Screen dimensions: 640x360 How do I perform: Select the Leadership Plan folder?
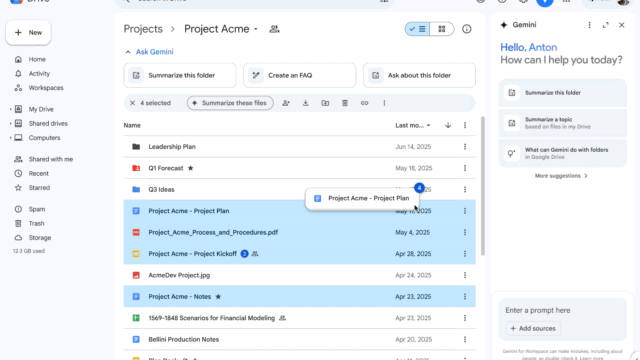(x=300, y=147)
